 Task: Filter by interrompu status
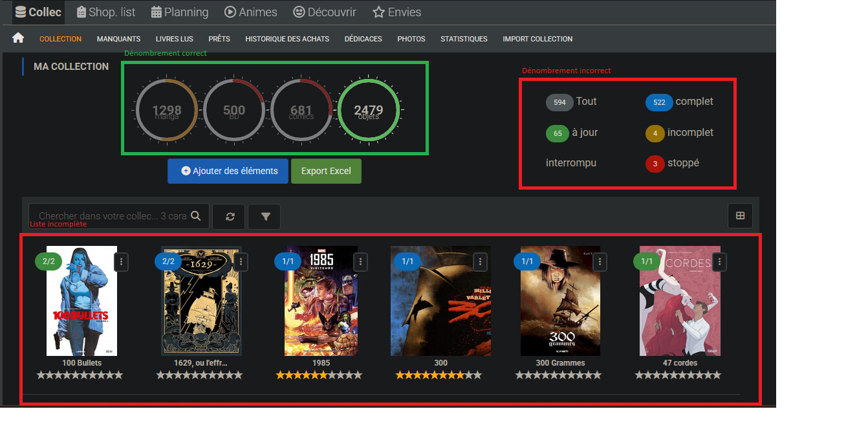click(x=571, y=163)
